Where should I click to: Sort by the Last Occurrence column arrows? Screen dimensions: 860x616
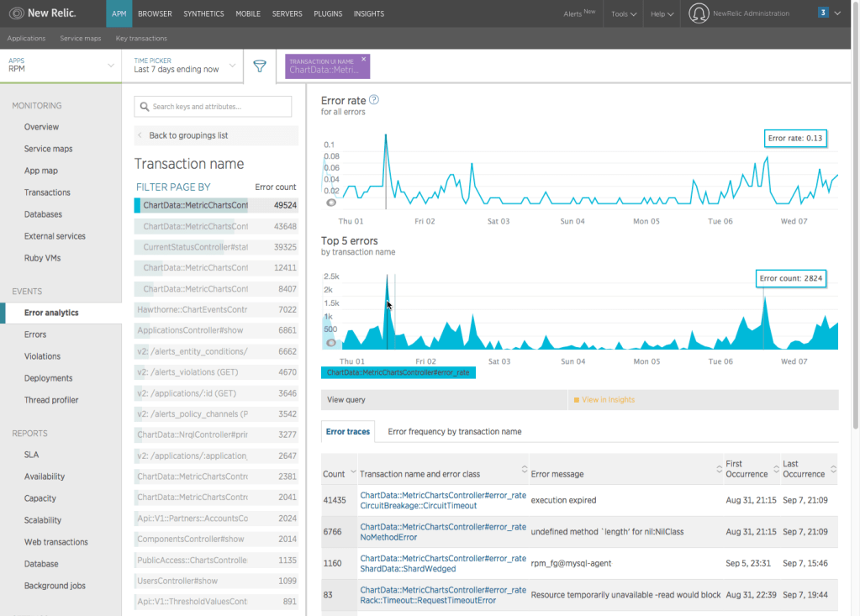click(x=832, y=469)
